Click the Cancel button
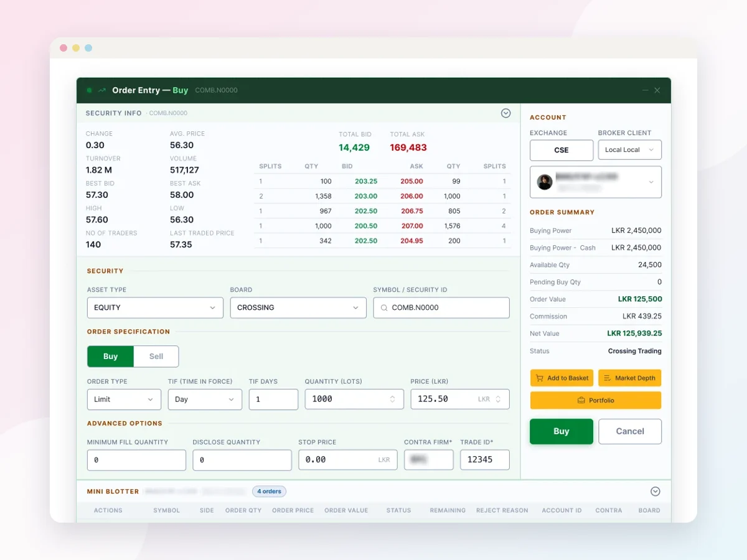Screen dimensions: 747x560 630,431
